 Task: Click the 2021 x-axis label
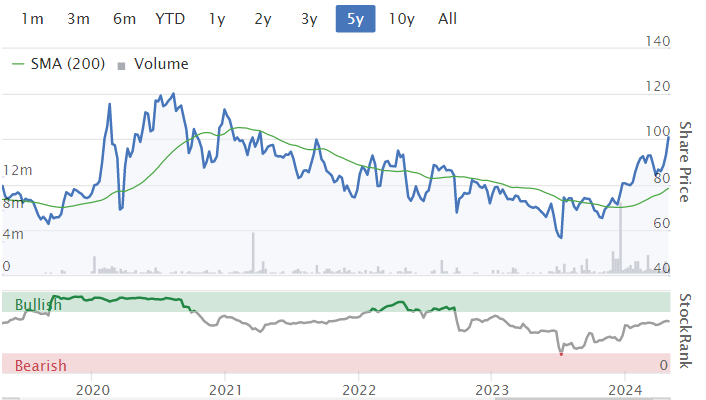tap(226, 390)
